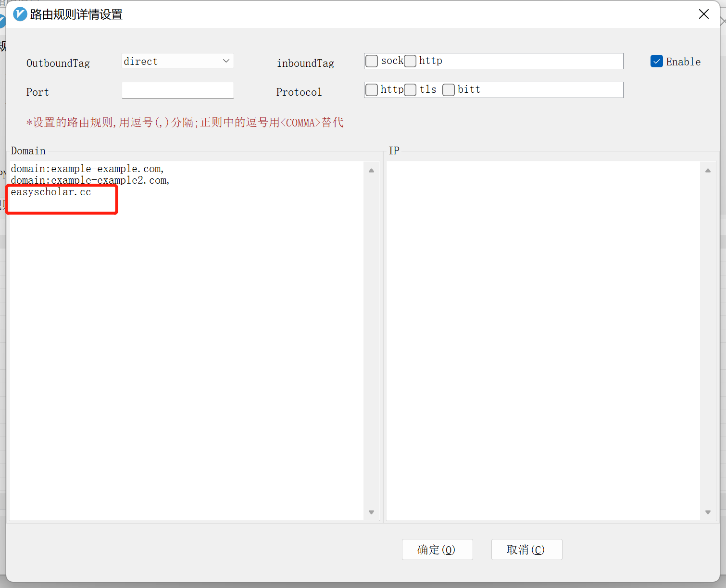
Task: Click Domain box scroll down arrow
Action: point(371,512)
